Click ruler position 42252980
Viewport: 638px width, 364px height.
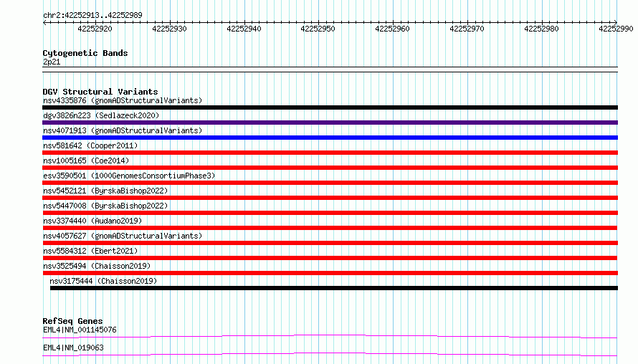point(541,29)
